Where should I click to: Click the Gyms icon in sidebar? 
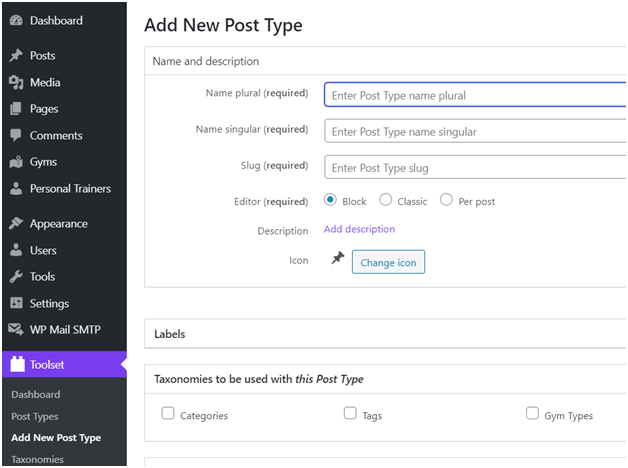16,162
